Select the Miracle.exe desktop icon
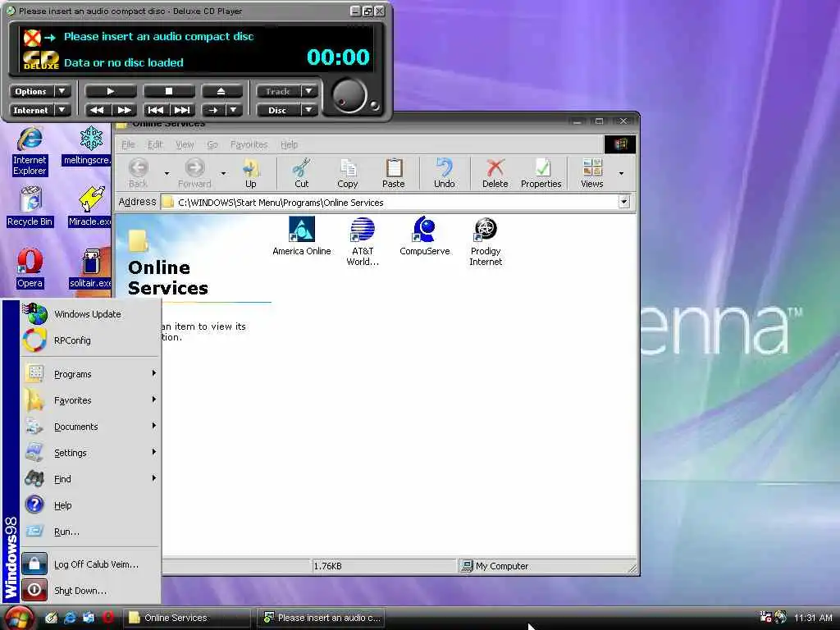 (90, 207)
